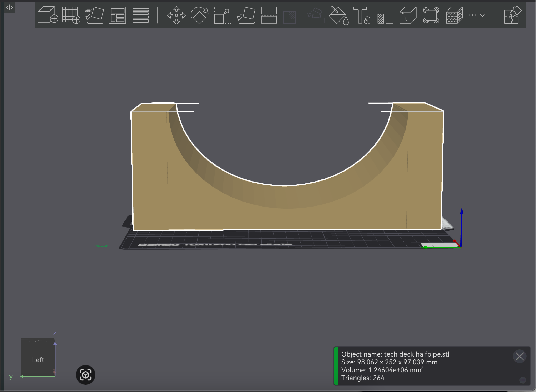Click the Left face of view cube

pos(38,360)
